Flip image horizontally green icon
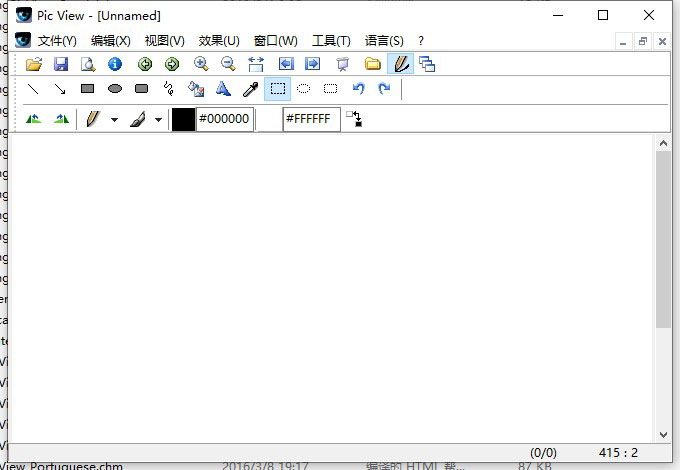This screenshot has width=680, height=470. pos(34,119)
